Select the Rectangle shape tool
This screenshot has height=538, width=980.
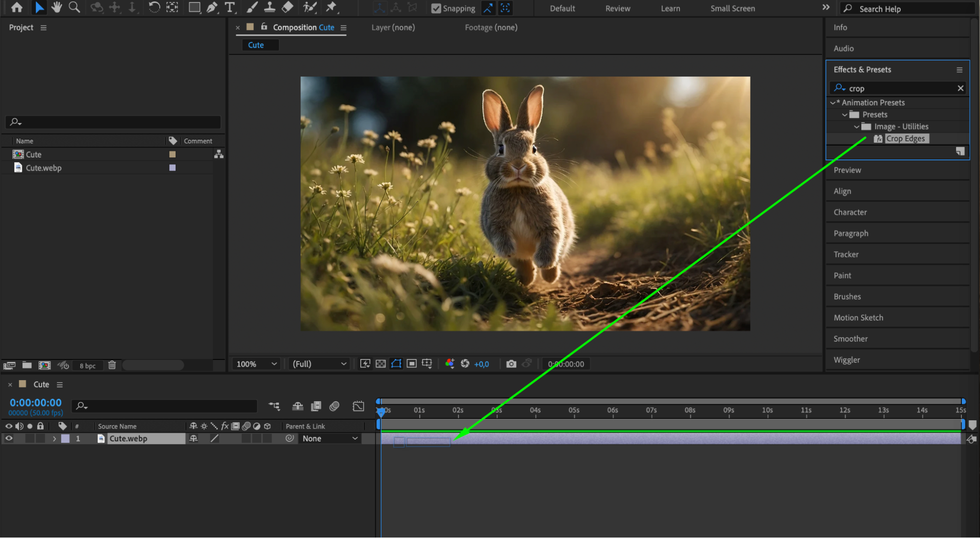[x=194, y=7]
